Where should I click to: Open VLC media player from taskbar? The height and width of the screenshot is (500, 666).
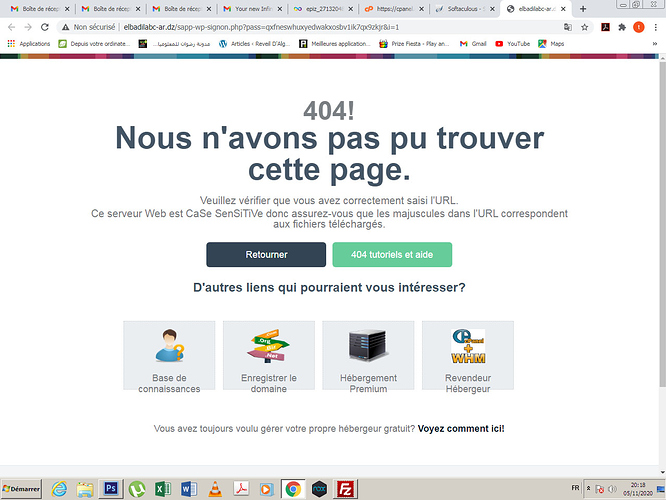click(x=215, y=489)
